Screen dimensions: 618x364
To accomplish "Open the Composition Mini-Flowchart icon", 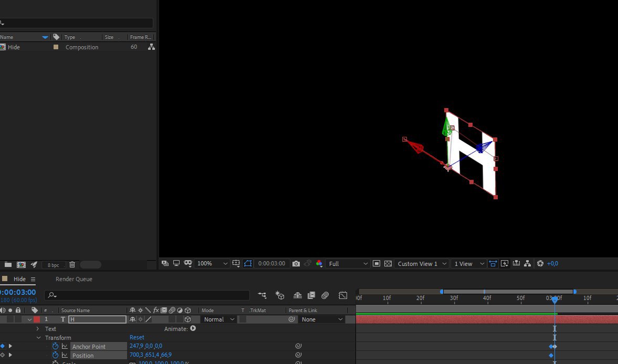I will [x=262, y=295].
